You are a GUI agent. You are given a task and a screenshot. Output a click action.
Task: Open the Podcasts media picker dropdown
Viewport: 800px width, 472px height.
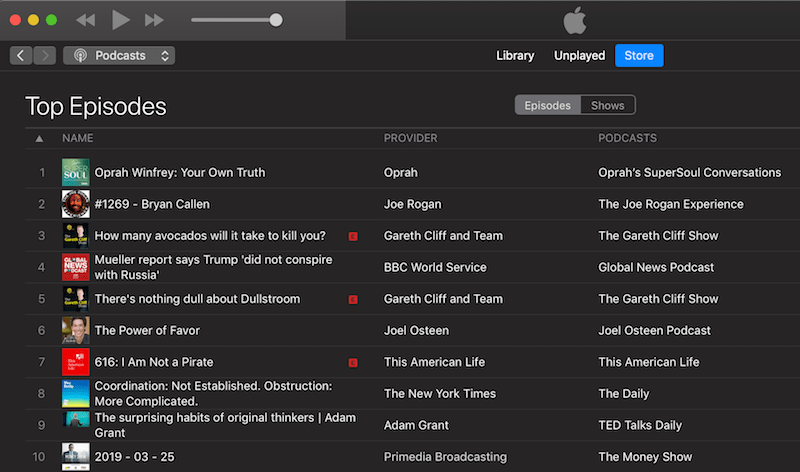(119, 55)
